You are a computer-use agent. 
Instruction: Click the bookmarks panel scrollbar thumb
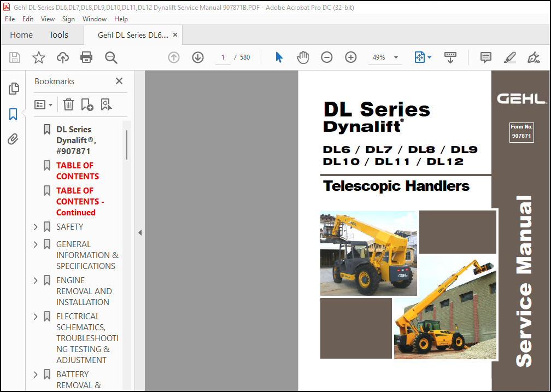pos(126,144)
